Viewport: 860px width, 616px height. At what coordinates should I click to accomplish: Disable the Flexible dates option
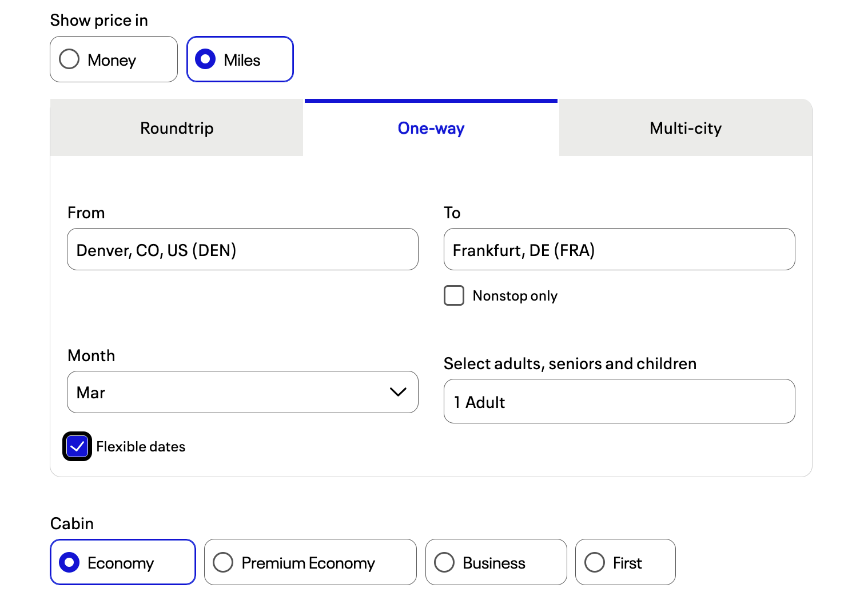(x=77, y=446)
